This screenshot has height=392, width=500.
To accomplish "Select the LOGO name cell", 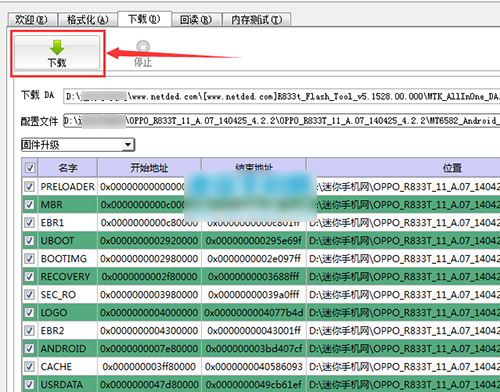I will (x=68, y=313).
